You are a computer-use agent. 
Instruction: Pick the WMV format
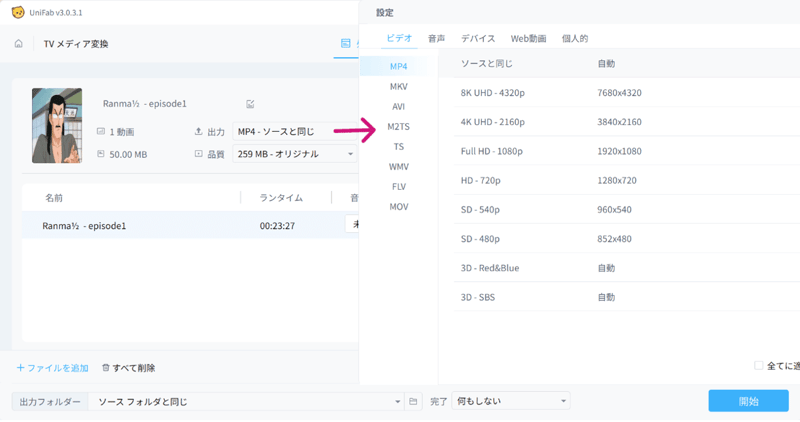(x=398, y=166)
